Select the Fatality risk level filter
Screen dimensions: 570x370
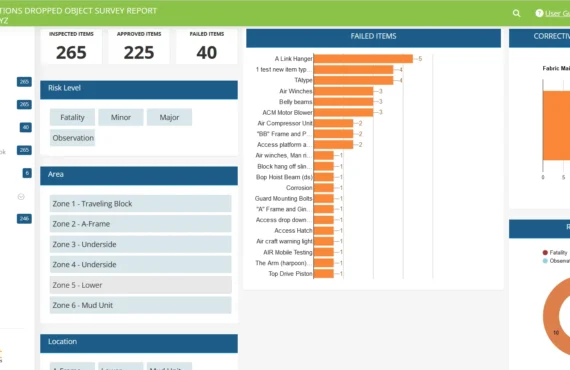[72, 117]
